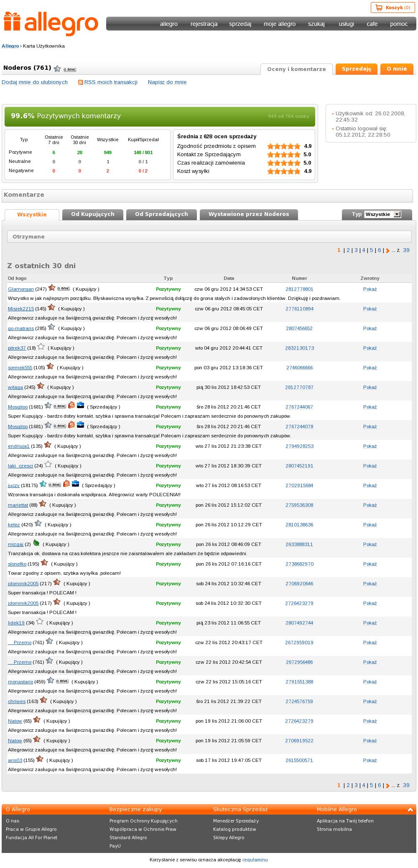Open 'Wystawione przez Noderos' tab
This screenshot has height=868, width=418.
(249, 214)
